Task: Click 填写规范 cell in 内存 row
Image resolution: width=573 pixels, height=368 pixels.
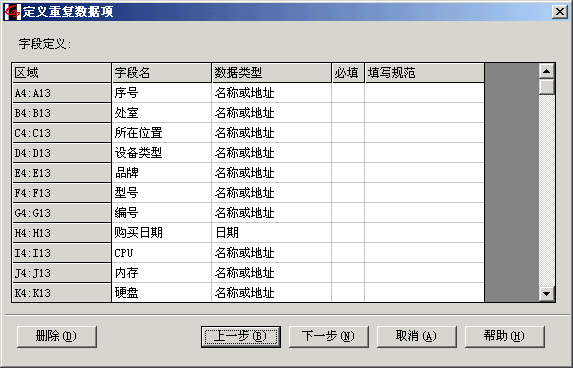Action: (425, 273)
